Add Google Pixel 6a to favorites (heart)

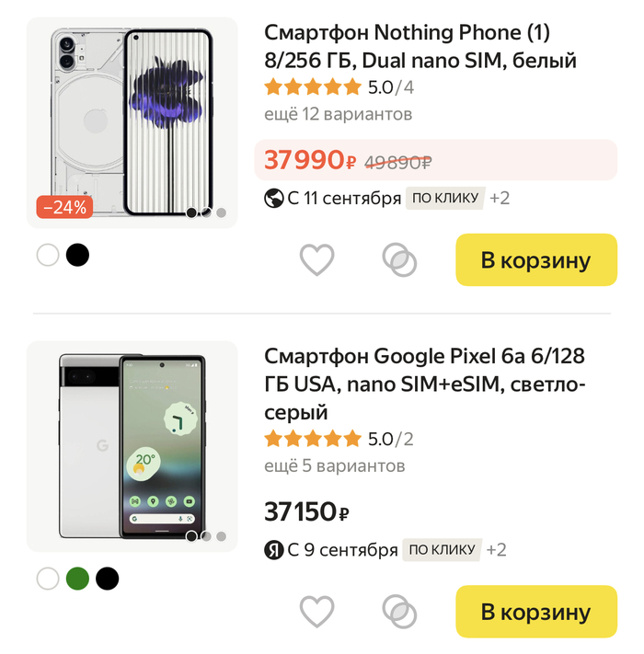[x=317, y=611]
